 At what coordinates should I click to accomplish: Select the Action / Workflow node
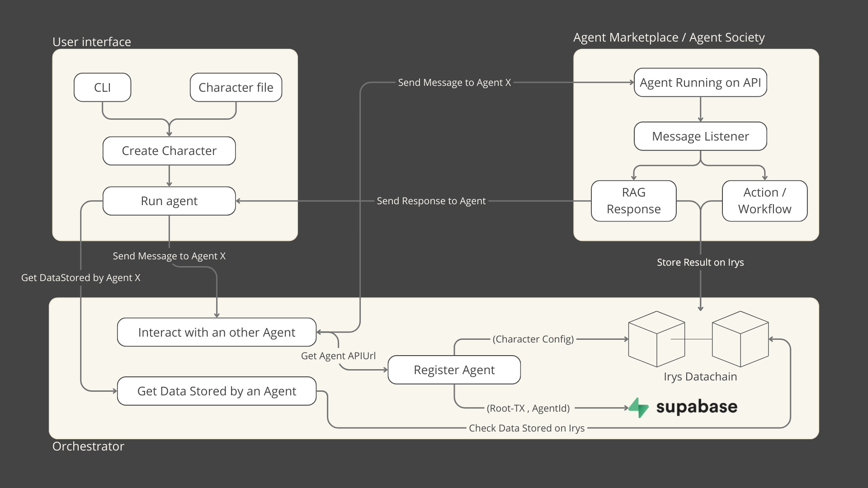tap(765, 201)
